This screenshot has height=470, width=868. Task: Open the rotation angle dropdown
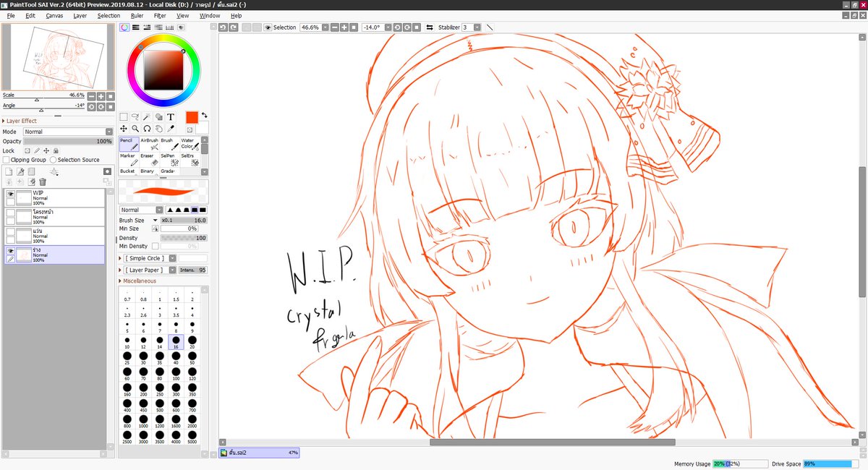tap(388, 27)
